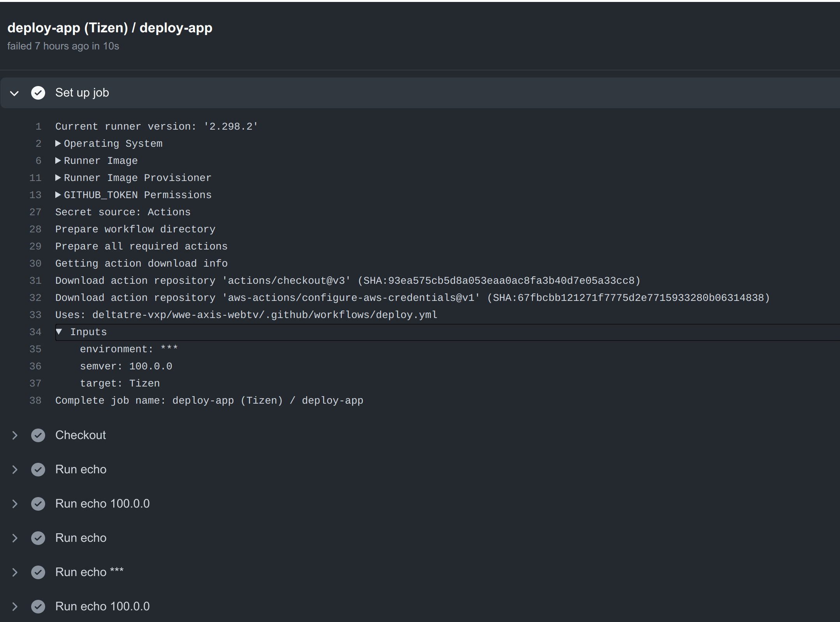Click the checkmark icon next to Checkout step
This screenshot has width=840, height=622.
coord(38,435)
